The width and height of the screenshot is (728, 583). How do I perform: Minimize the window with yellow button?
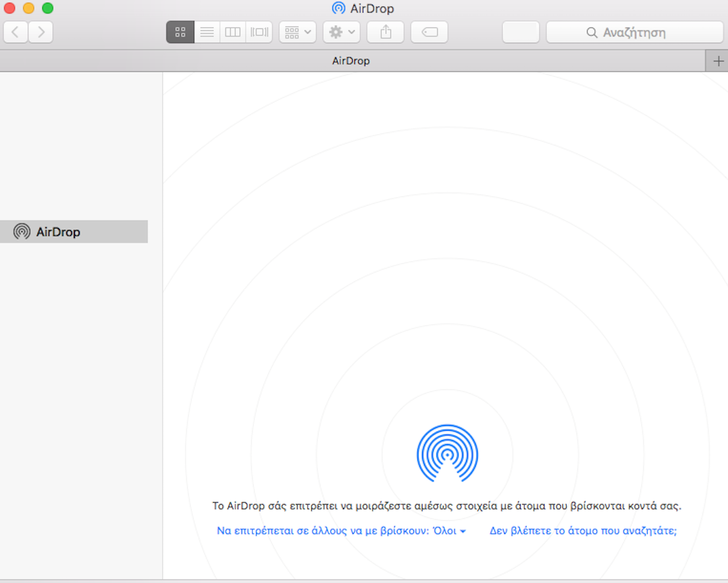point(28,8)
